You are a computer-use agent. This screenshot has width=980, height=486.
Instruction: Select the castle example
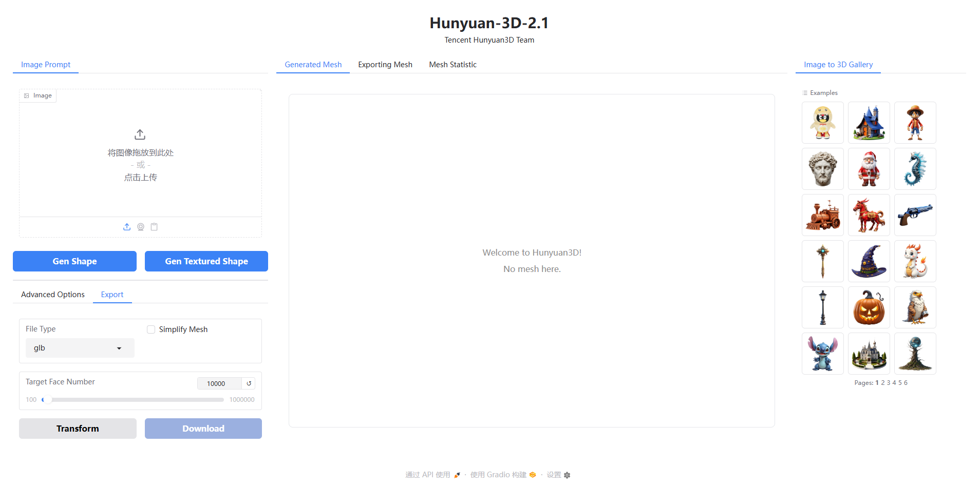pos(869,354)
